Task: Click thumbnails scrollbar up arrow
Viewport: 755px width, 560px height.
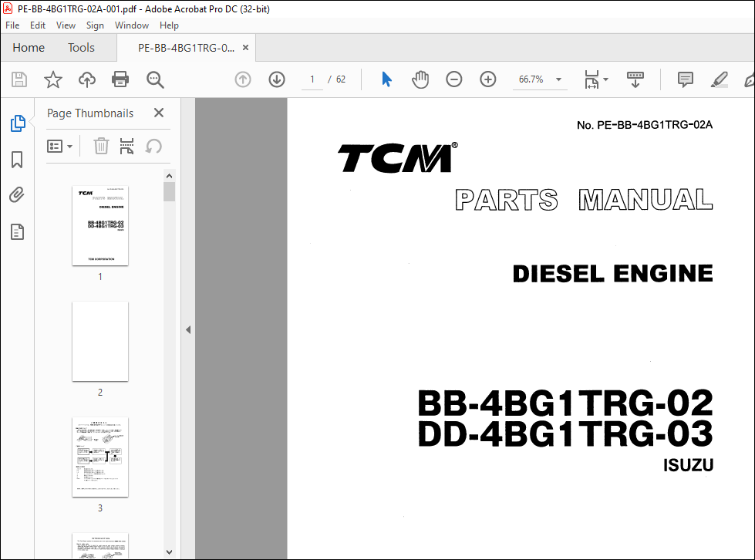Action: 169,176
